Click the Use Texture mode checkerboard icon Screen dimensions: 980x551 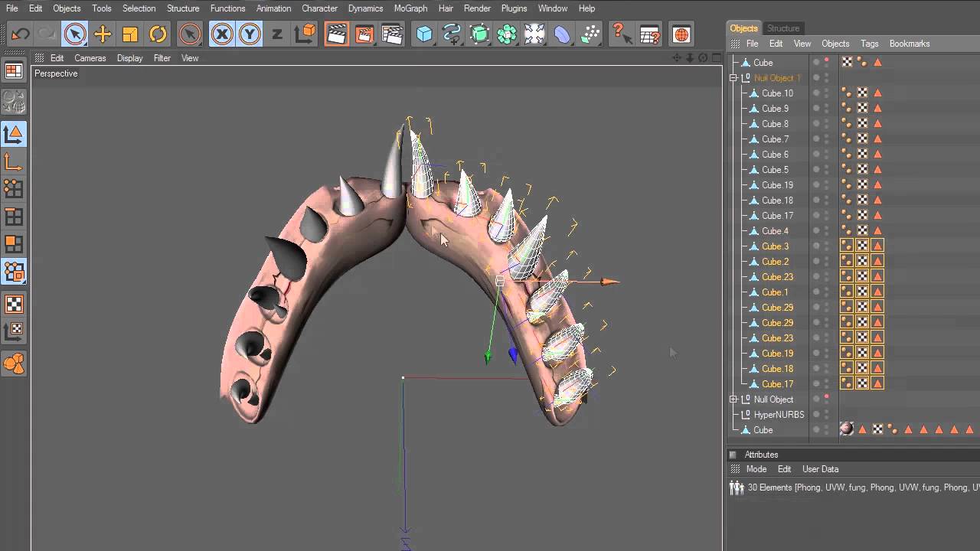14,305
